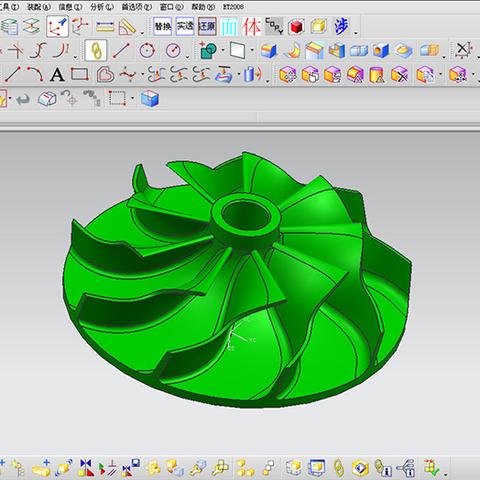
Task: Select the arc tool with red endpoints
Action: 35,74
